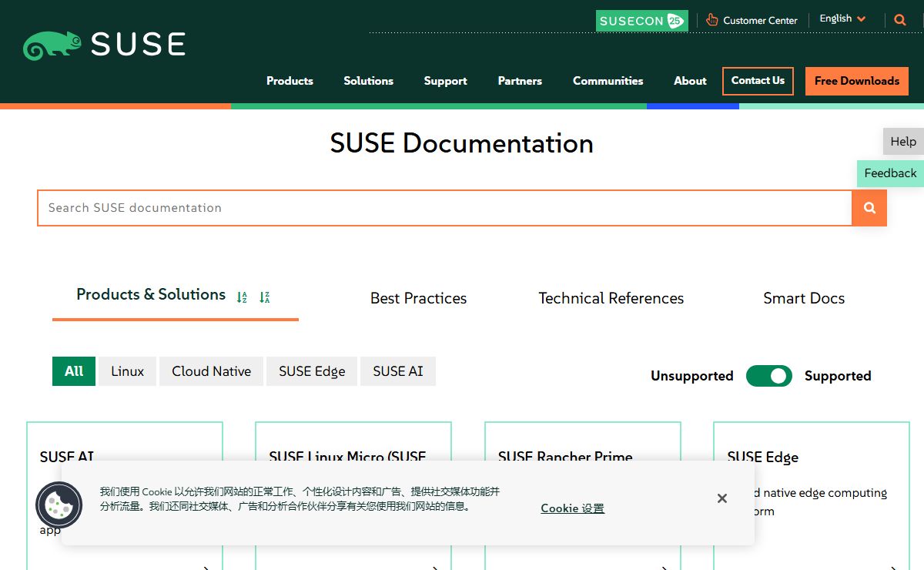
Task: Filter by Linux
Action: pyautogui.click(x=127, y=371)
